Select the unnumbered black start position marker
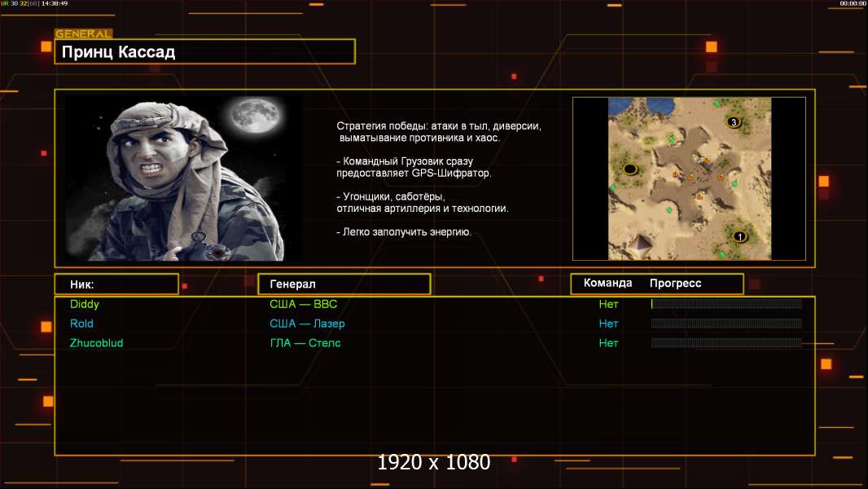Image resolution: width=868 pixels, height=489 pixels. click(x=629, y=169)
